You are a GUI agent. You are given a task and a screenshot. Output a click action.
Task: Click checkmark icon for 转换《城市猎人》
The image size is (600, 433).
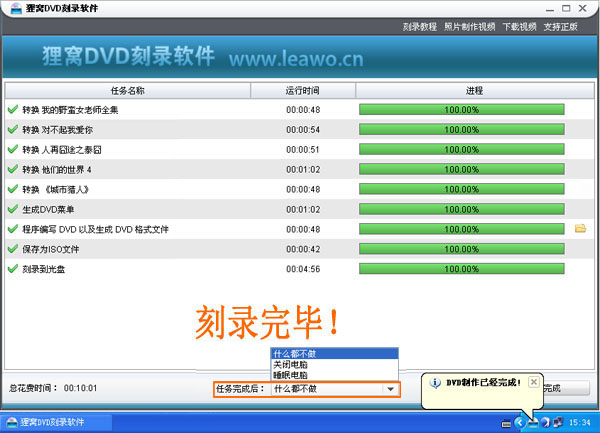pos(13,189)
